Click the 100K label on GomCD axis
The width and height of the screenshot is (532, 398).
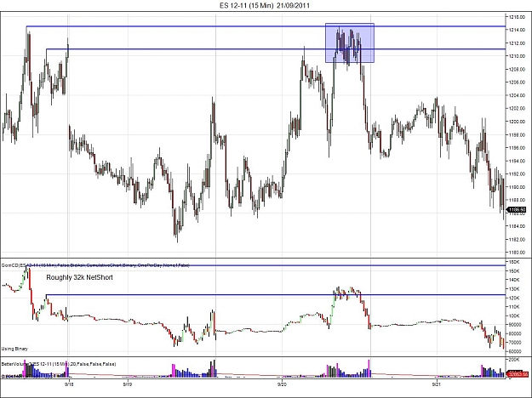coord(514,316)
